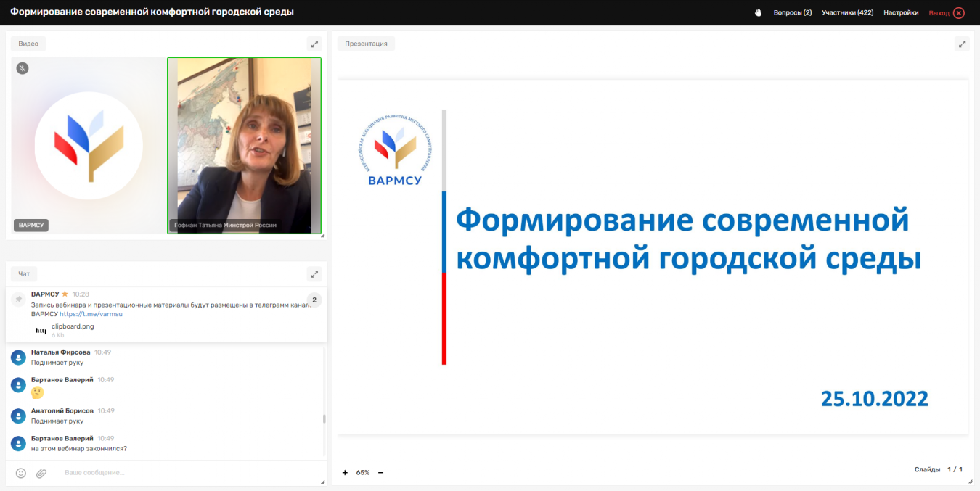Screen dimensions: 980x491
Task: Open the Участники (422) list
Action: (x=847, y=12)
